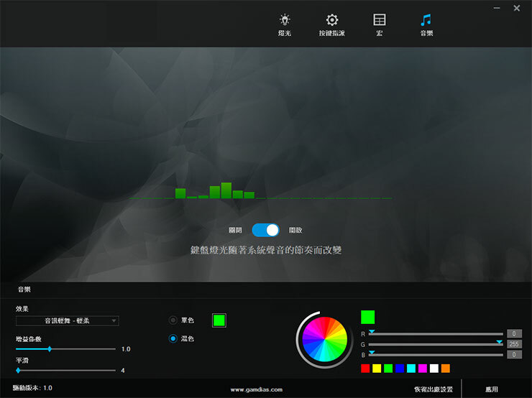Select the 音樂 music note icon
Image resolution: width=532 pixels, height=398 pixels.
[426, 20]
